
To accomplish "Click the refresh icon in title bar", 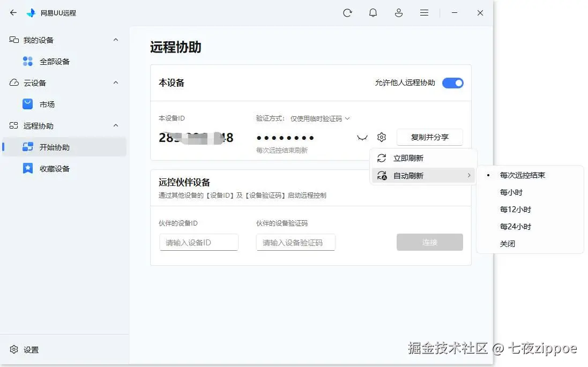I will [347, 13].
